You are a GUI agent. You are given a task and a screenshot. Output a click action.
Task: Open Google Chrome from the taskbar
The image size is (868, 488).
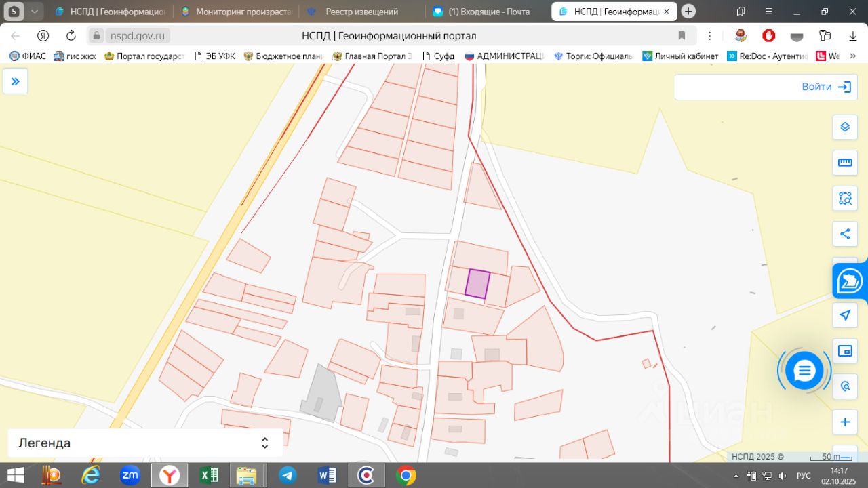406,475
